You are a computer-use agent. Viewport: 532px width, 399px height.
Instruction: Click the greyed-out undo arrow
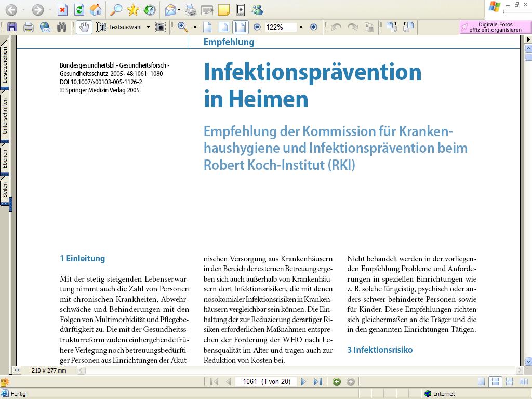pos(336,27)
